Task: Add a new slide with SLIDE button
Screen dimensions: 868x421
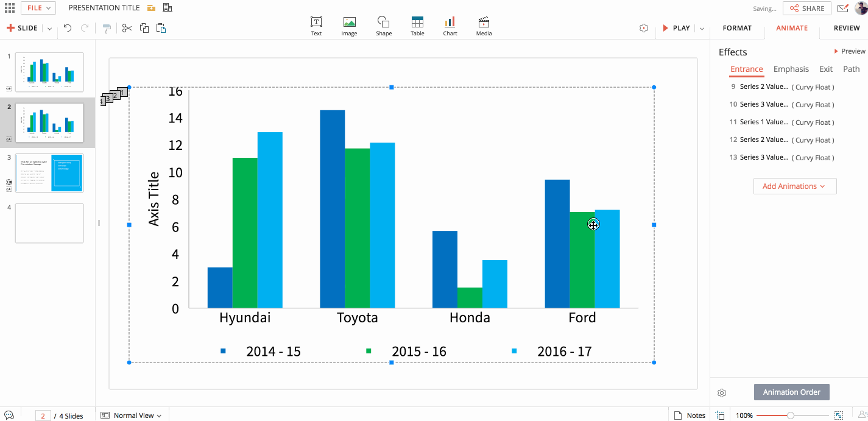Action: 23,28
